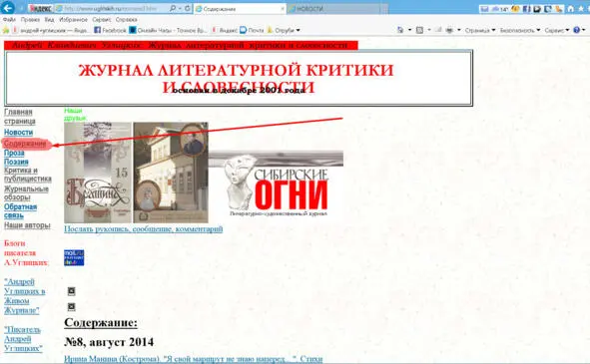The image size is (590, 364).
Task: Open the Ирина Манина (Кострома) poems link
Action: (x=193, y=359)
